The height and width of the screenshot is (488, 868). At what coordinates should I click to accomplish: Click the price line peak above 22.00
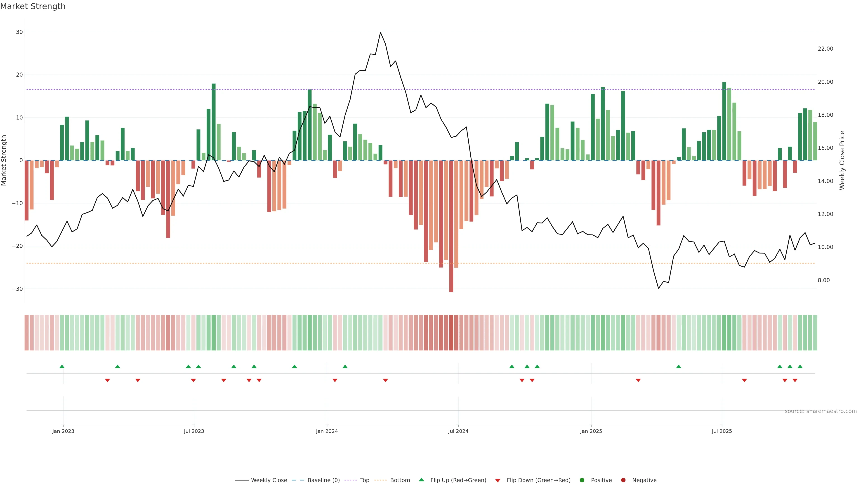pos(380,33)
